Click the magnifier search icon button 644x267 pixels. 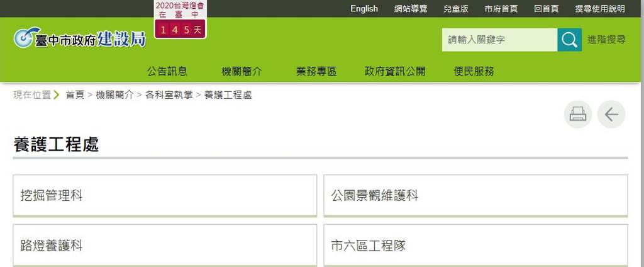(x=569, y=40)
